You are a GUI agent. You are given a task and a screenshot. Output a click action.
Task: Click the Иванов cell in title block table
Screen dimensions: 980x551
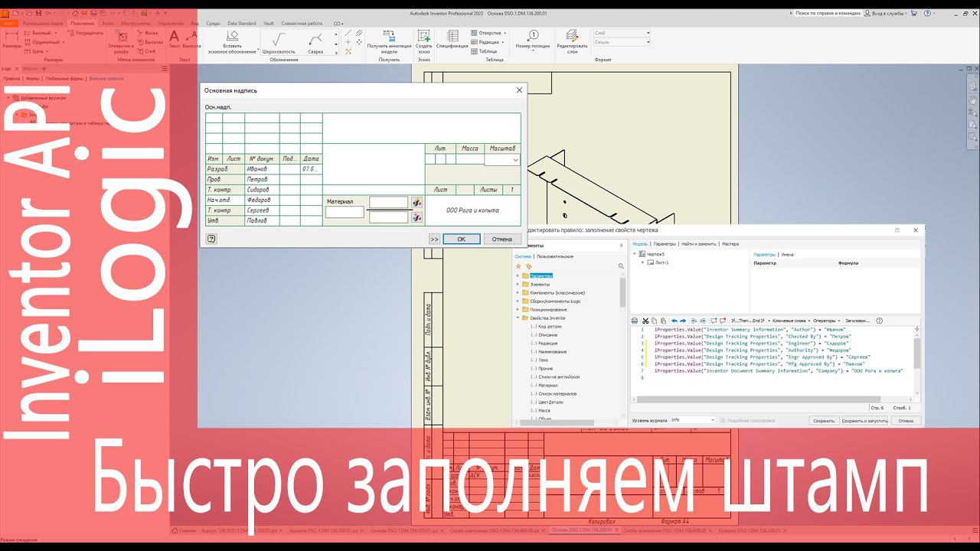pyautogui.click(x=262, y=169)
